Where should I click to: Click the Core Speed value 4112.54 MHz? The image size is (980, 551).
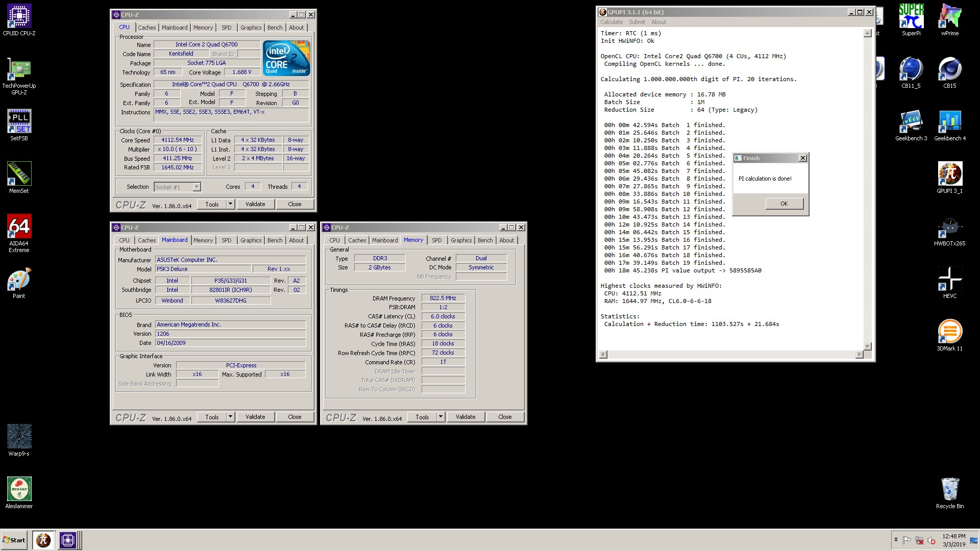point(178,140)
